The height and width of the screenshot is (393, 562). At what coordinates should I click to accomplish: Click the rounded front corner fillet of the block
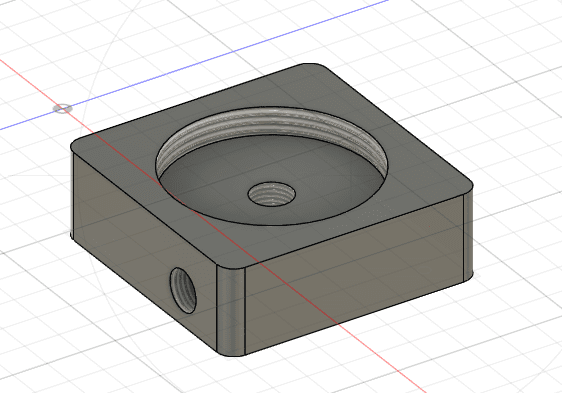point(231,311)
